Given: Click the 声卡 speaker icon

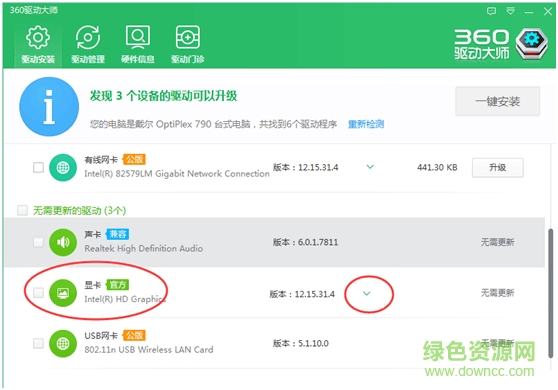Looking at the screenshot, I should [x=63, y=242].
